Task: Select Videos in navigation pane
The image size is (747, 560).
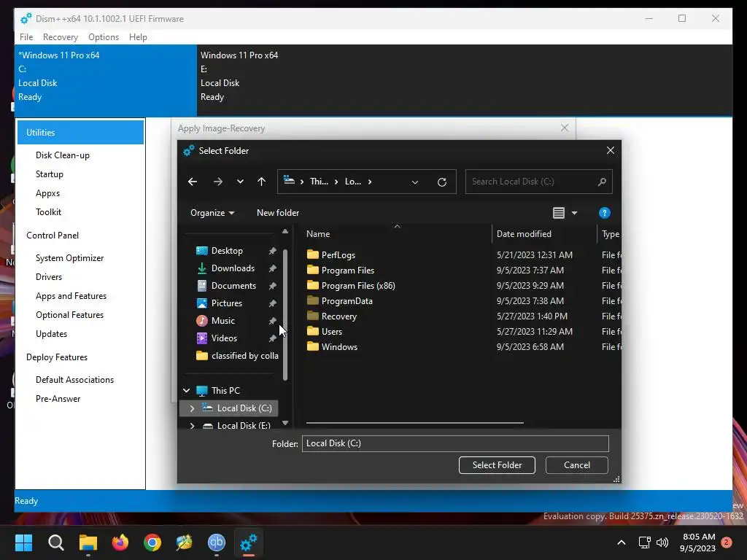Action: 224,338
